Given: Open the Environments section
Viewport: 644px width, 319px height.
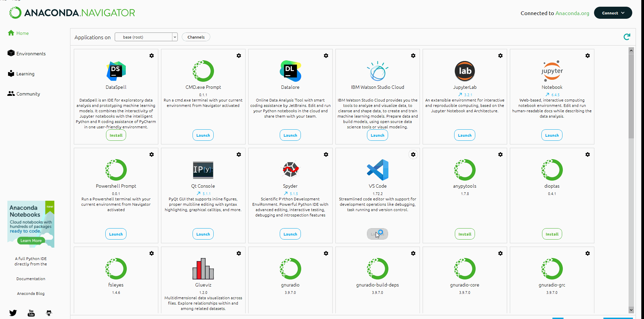Looking at the screenshot, I should pyautogui.click(x=27, y=53).
